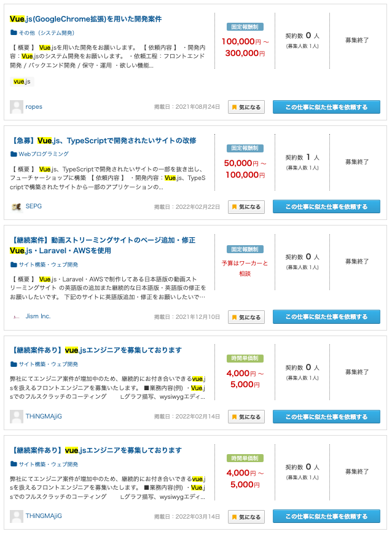
Task: Click 時間単価制 badge in 2022年03月14日 card
Action: click(245, 458)
